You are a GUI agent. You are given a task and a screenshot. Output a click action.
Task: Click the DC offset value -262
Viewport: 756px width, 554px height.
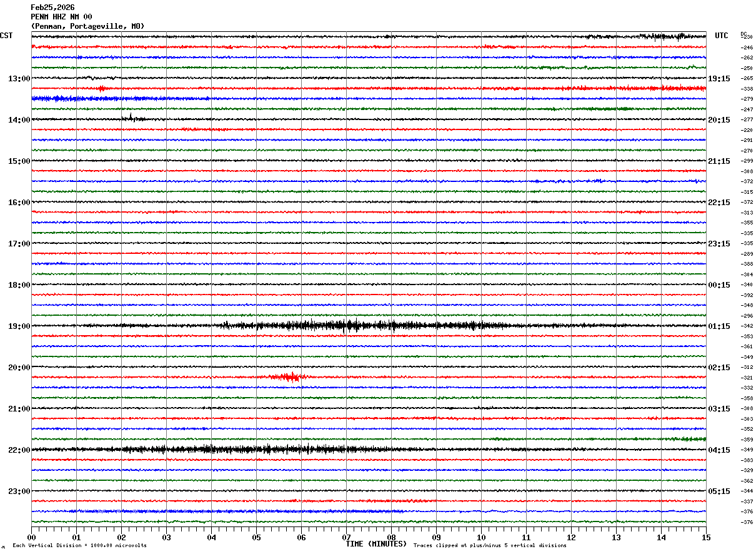coord(747,58)
